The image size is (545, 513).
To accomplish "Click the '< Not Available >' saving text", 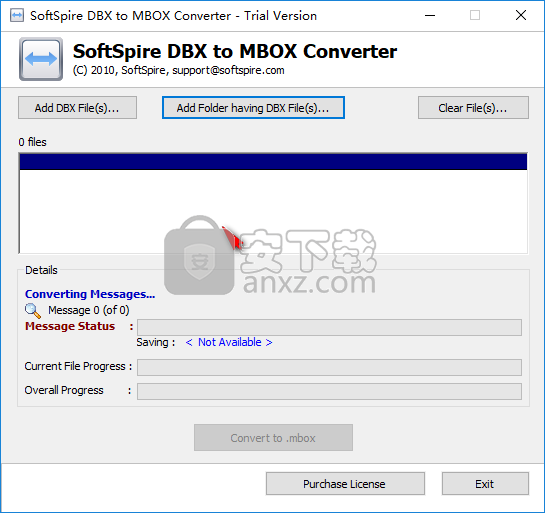I will point(229,342).
